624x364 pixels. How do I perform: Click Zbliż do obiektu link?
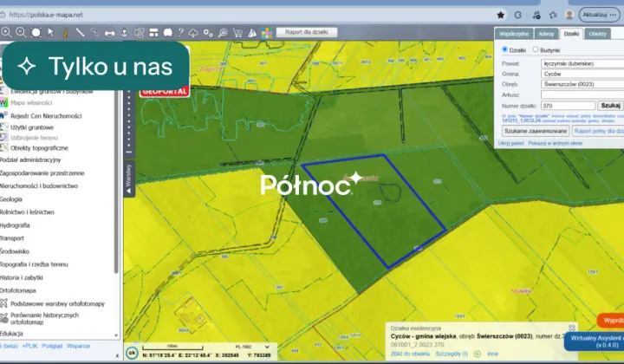[x=410, y=354]
